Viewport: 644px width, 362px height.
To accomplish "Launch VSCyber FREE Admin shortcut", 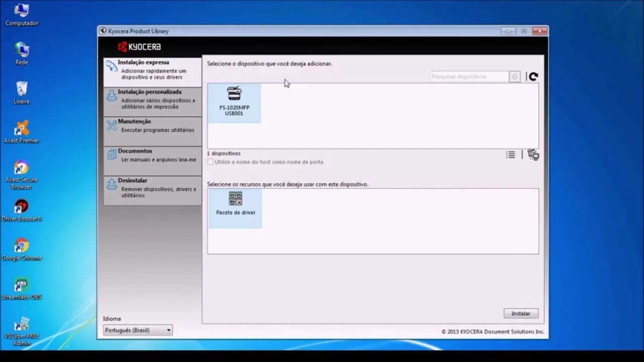I will pyautogui.click(x=22, y=332).
